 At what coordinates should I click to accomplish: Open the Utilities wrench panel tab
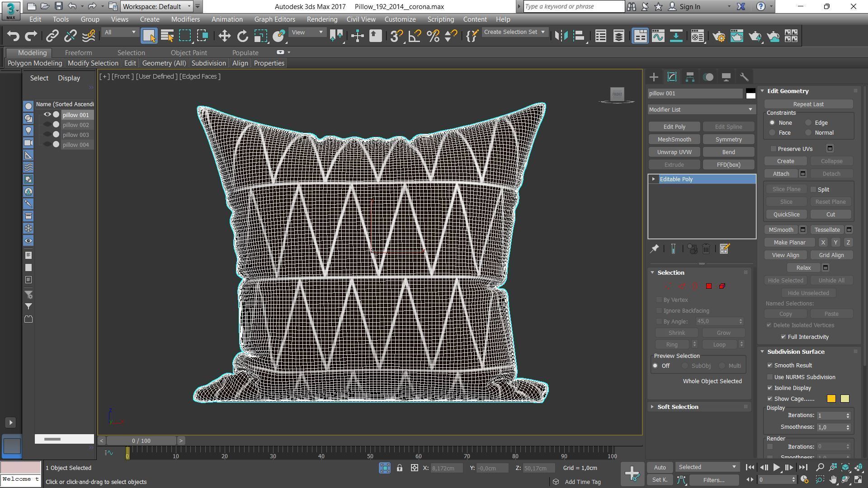pos(744,77)
